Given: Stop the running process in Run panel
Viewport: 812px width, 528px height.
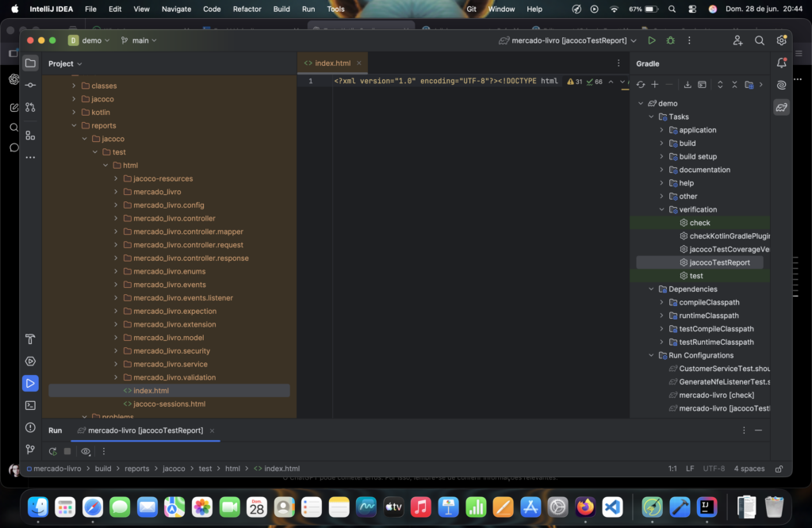Looking at the screenshot, I should [x=67, y=451].
